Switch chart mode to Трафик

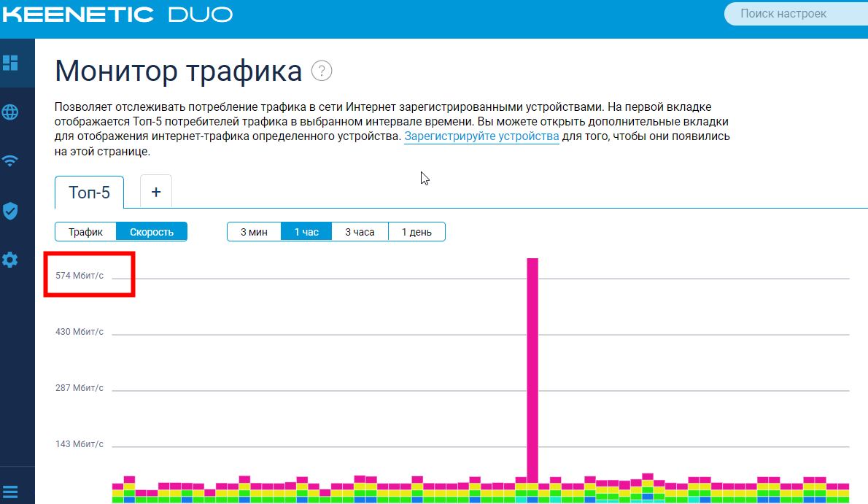click(86, 232)
